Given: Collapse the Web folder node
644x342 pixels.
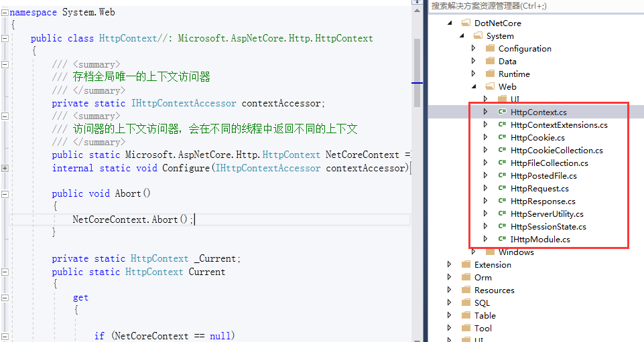Looking at the screenshot, I should pyautogui.click(x=474, y=86).
